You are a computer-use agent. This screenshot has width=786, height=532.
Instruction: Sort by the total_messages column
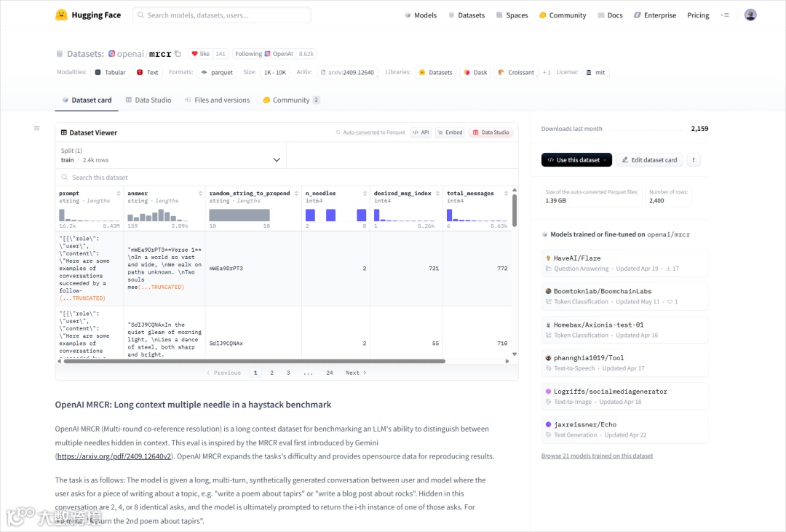pos(506,194)
